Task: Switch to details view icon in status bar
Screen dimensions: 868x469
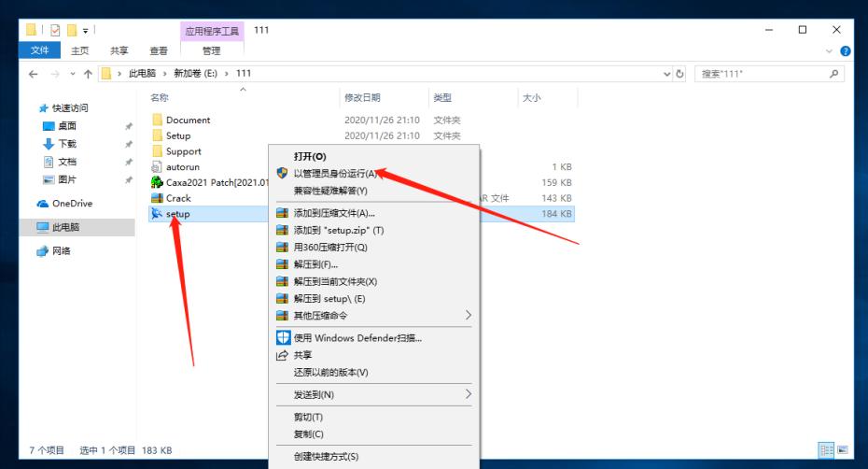Action: (x=827, y=450)
